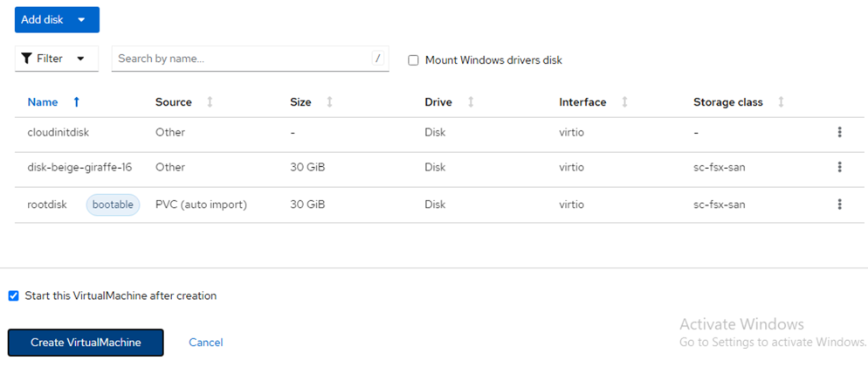Open kebab menu for cloudinitdisk row
The image size is (868, 368).
pyautogui.click(x=839, y=132)
